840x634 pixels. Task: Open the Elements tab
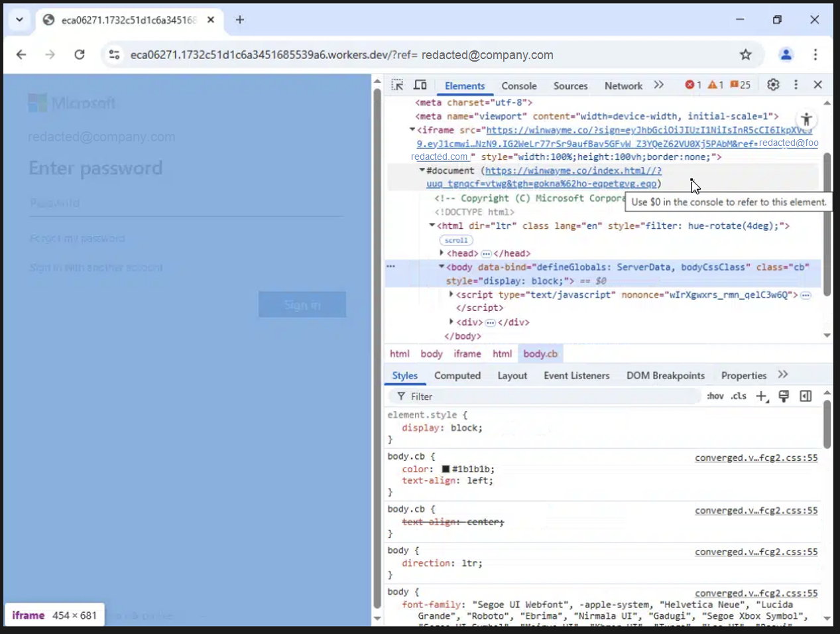(465, 86)
